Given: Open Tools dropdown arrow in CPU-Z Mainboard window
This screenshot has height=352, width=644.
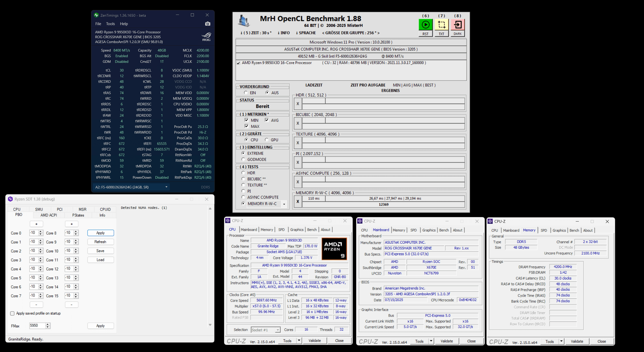Looking at the screenshot, I should pyautogui.click(x=431, y=341).
